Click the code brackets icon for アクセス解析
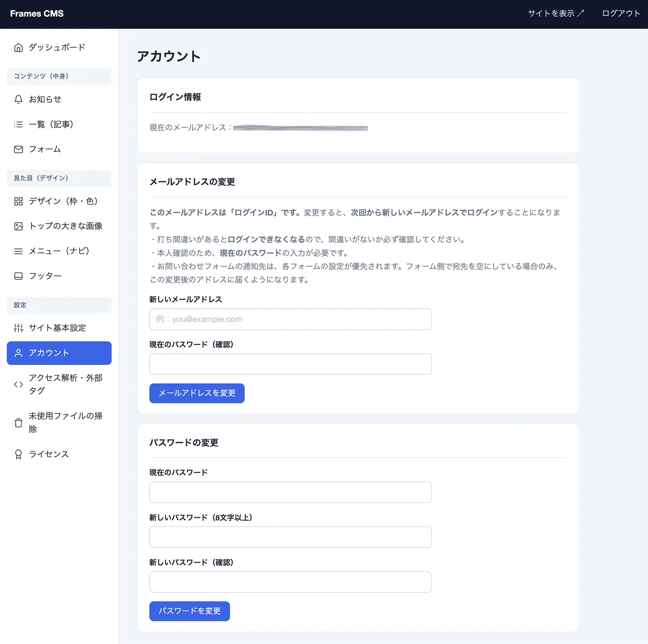Viewport: 648px width, 644px height. click(18, 384)
